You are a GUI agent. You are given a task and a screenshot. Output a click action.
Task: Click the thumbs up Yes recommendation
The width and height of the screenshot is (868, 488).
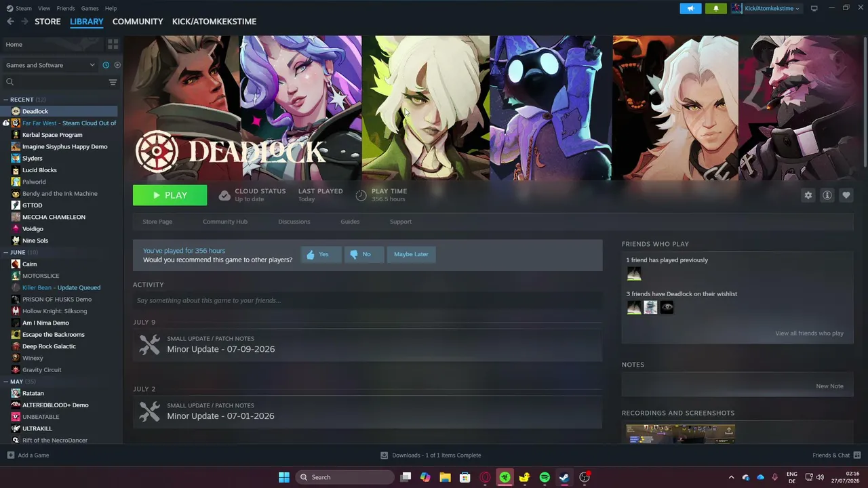321,254
